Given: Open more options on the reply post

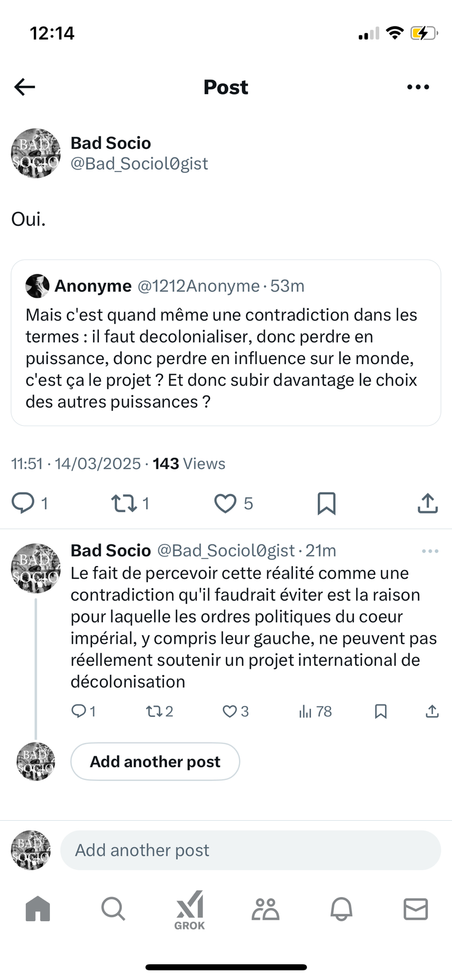Looking at the screenshot, I should pyautogui.click(x=430, y=551).
